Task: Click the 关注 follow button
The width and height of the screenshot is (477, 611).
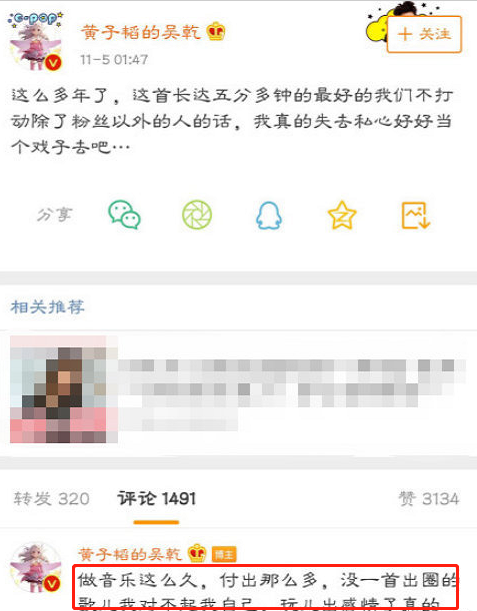Action: [424, 34]
